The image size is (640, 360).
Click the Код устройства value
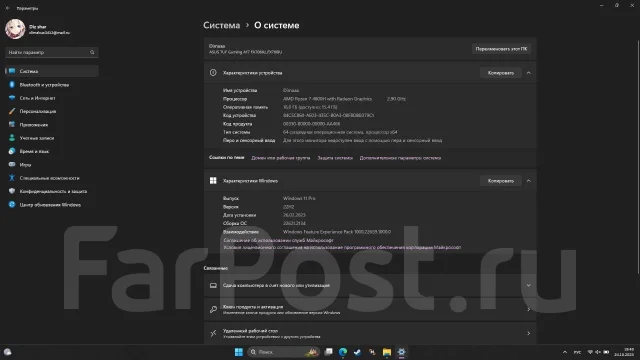329,116
